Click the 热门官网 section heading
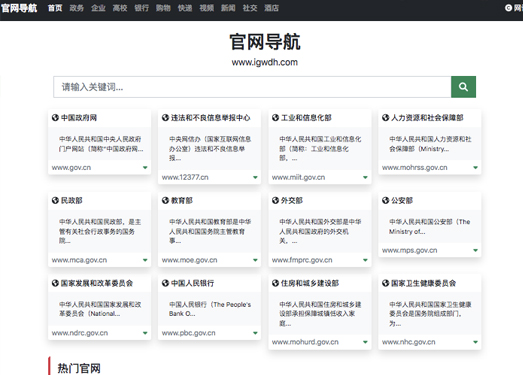Screen dimensions: 523x375 point(79,368)
